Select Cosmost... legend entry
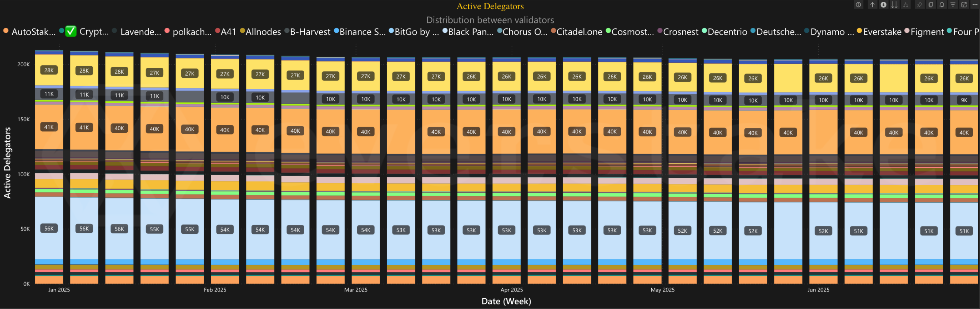 pyautogui.click(x=630, y=32)
